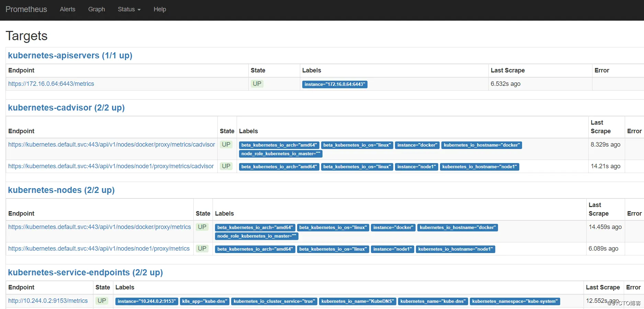Click the kubernetes-apiservers (1/1 up) heading

click(70, 56)
